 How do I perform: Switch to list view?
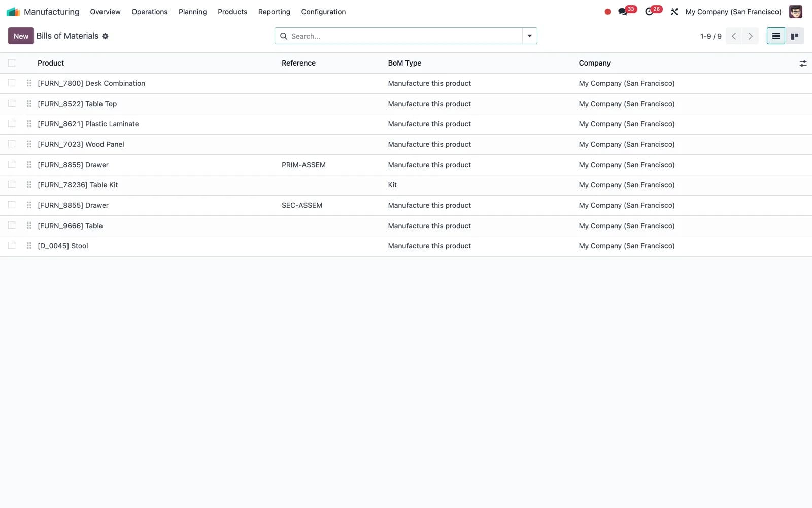(776, 36)
